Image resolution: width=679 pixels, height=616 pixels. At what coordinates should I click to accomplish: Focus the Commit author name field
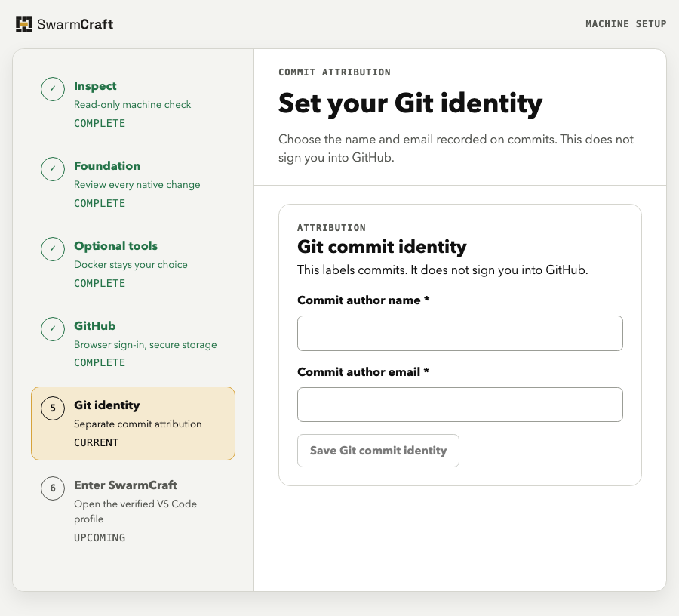[460, 333]
